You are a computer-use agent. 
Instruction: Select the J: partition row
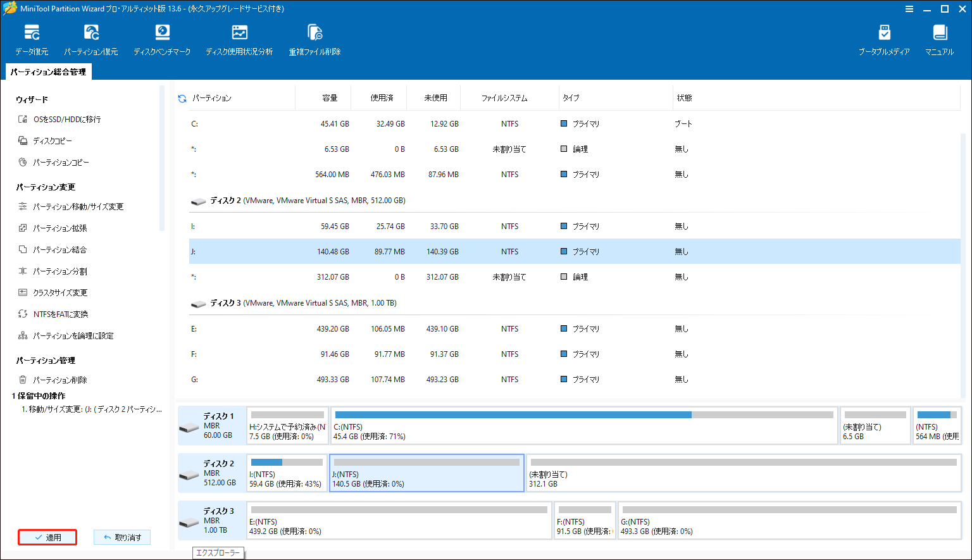tap(575, 252)
